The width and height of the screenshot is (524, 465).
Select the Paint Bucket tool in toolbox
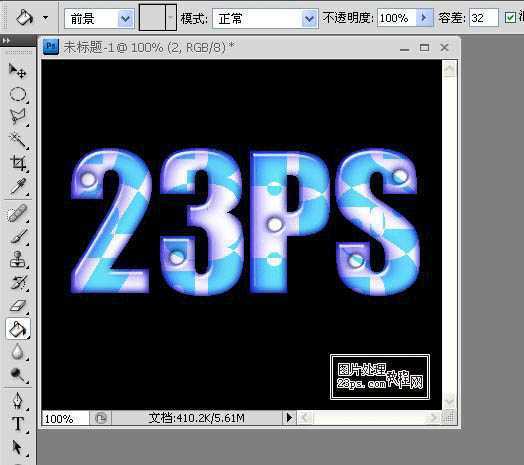coord(18,329)
